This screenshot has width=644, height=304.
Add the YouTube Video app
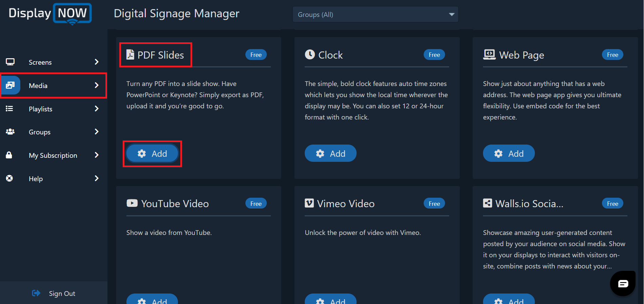pyautogui.click(x=152, y=299)
